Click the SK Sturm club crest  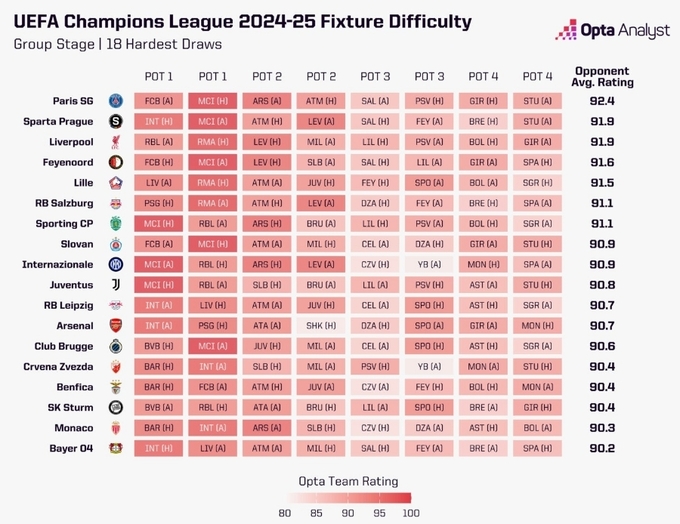tap(116, 407)
